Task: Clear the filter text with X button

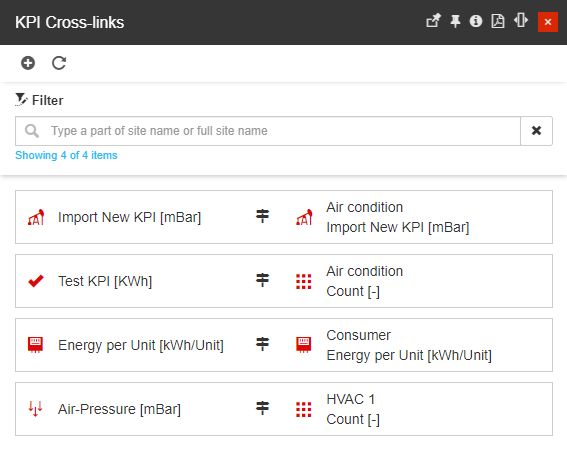Action: (x=537, y=131)
